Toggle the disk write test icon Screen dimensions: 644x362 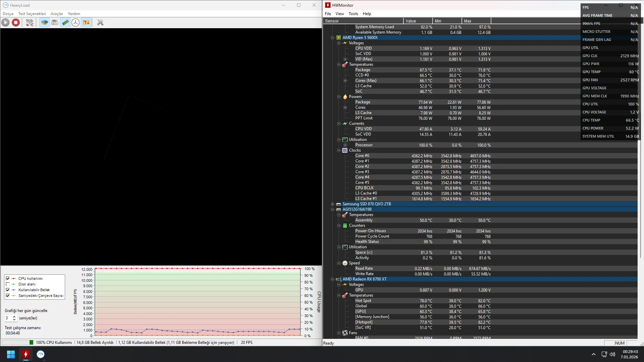(55, 22)
